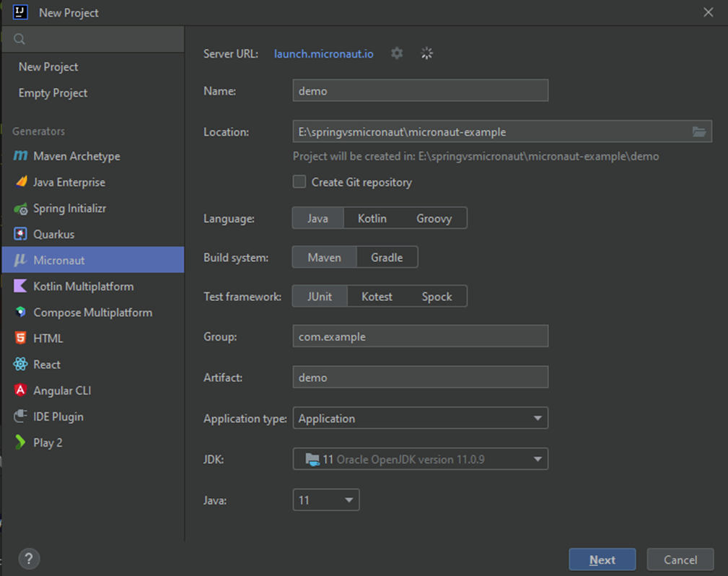Click the generator search field

(93, 39)
